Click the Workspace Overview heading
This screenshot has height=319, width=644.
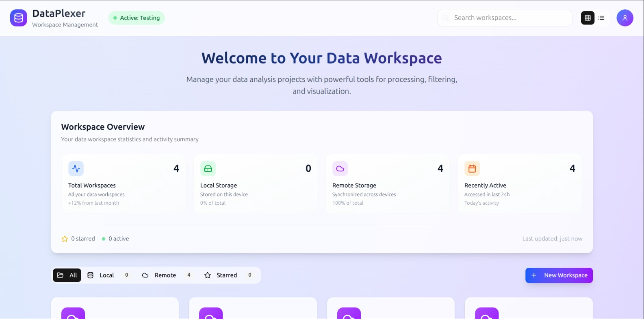point(103,127)
